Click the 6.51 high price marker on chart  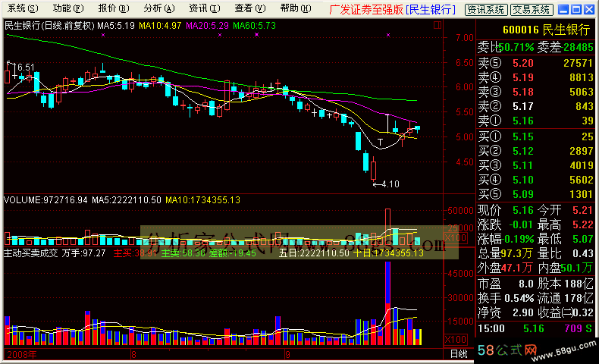click(x=26, y=67)
